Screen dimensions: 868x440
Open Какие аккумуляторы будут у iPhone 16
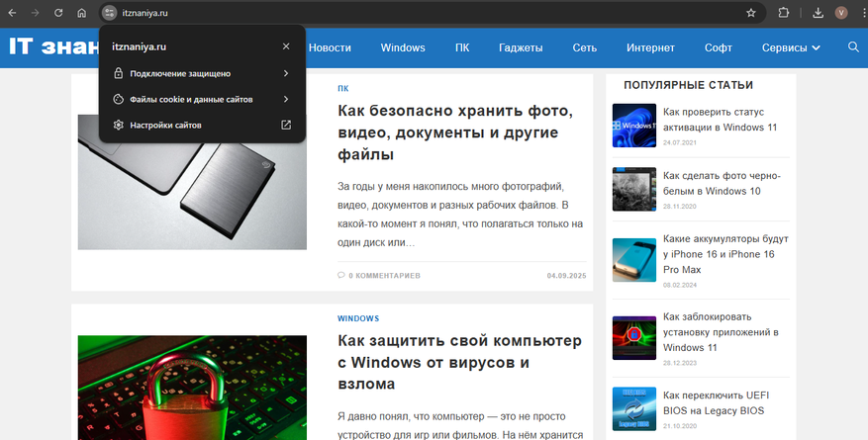pos(725,254)
